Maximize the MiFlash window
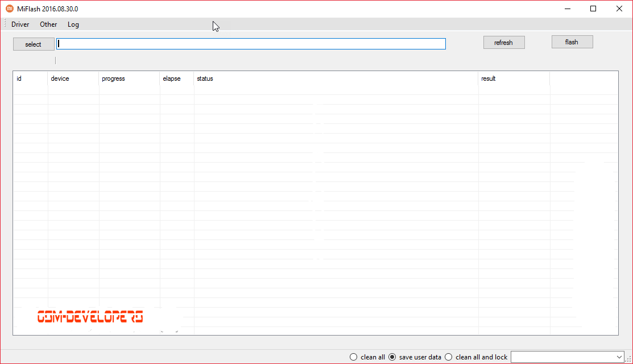The image size is (633, 364). click(x=593, y=9)
